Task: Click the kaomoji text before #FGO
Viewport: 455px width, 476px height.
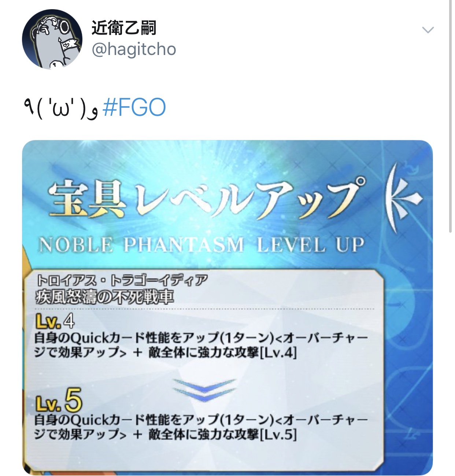Action: point(60,108)
